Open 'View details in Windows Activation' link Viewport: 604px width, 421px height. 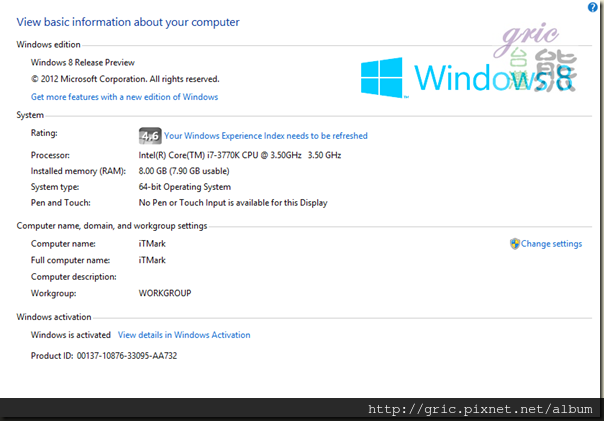tap(184, 335)
